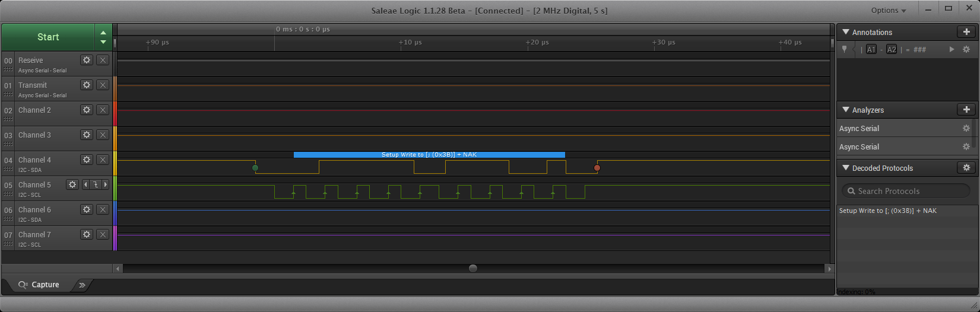980x312 pixels.
Task: Remove the Reseive channel with its X
Action: (x=103, y=60)
